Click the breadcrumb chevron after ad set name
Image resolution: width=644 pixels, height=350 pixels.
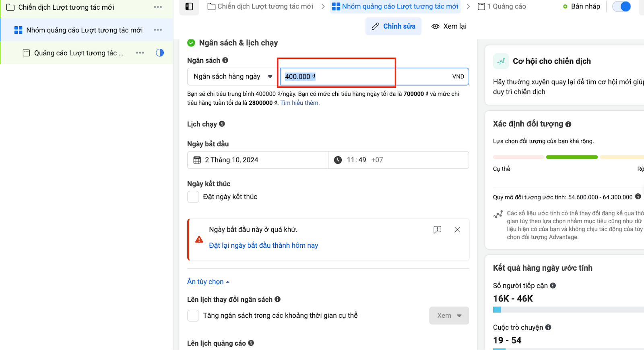[468, 6]
